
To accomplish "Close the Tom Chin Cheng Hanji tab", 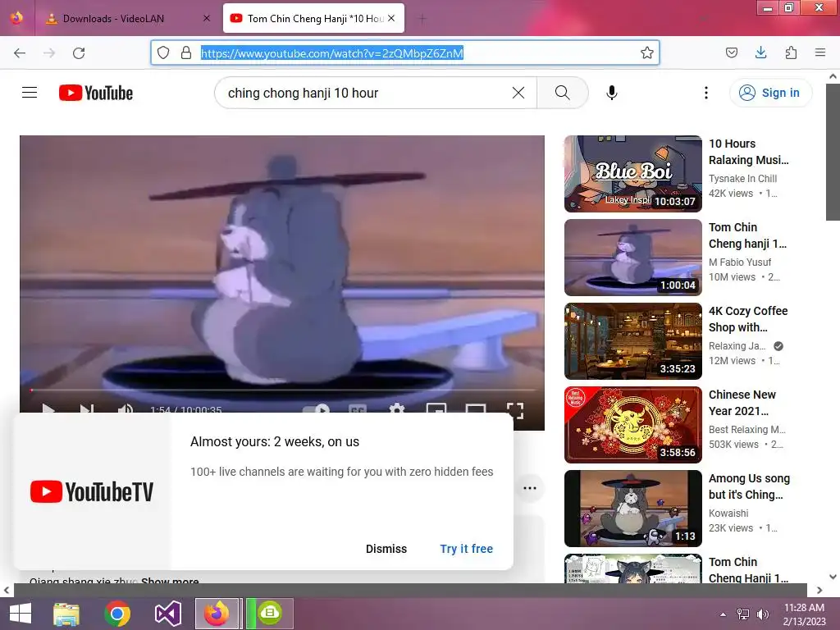I will [391, 18].
